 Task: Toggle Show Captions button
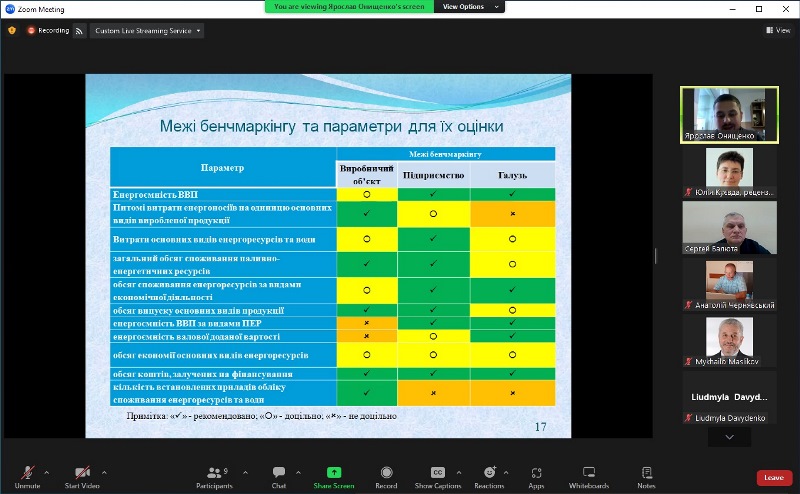438,477
